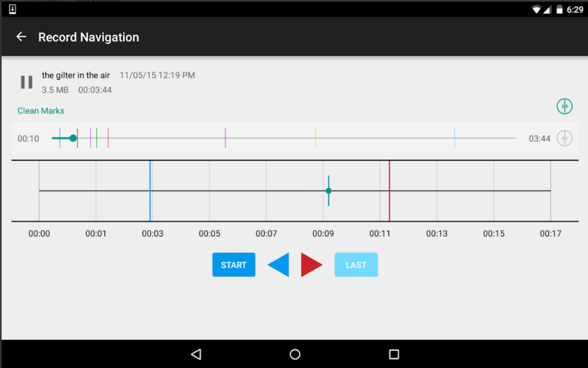Tap the gray waveform icon beside 03:44

[564, 138]
